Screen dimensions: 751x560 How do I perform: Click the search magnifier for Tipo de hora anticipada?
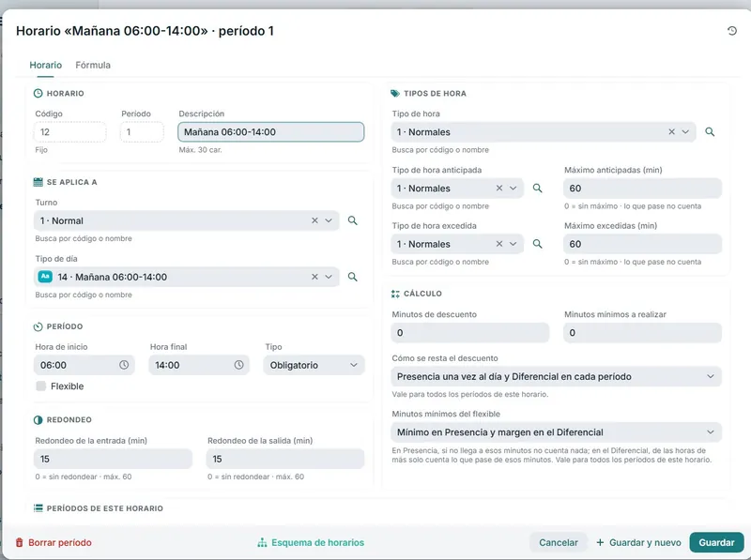point(537,189)
